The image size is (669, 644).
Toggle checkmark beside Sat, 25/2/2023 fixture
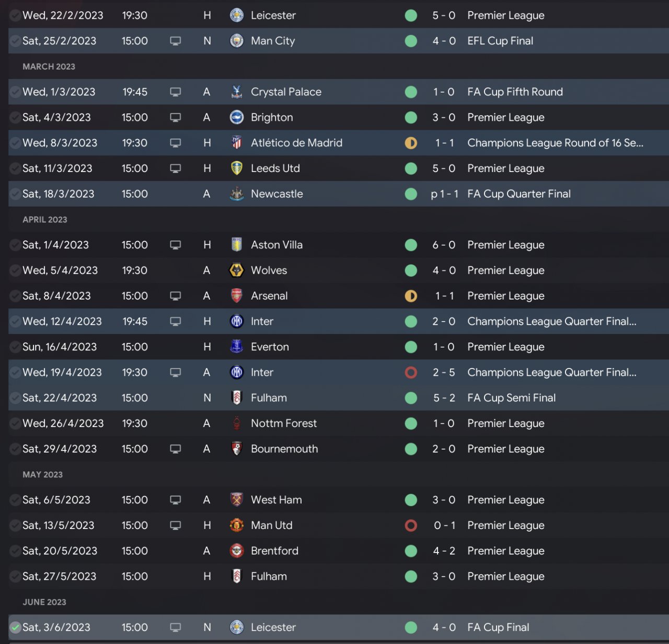click(16, 41)
